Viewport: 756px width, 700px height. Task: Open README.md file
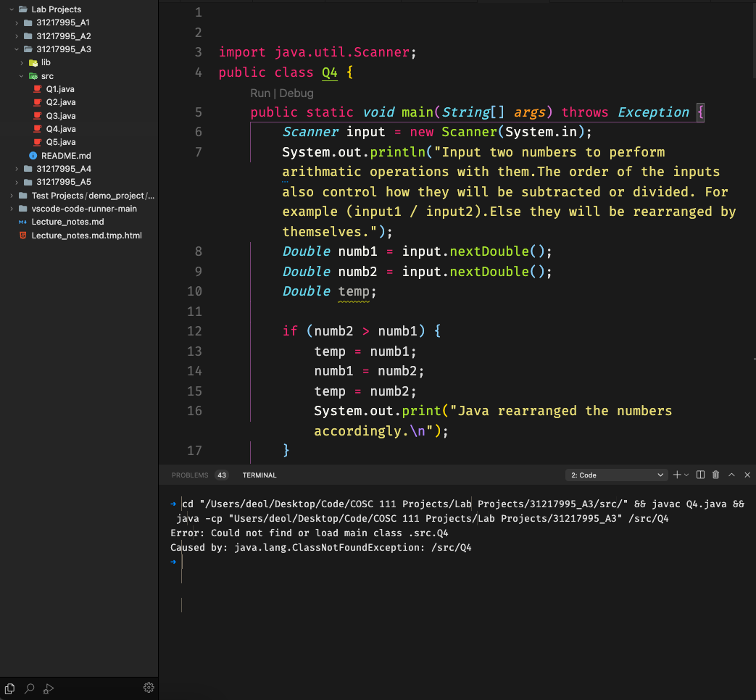66,156
